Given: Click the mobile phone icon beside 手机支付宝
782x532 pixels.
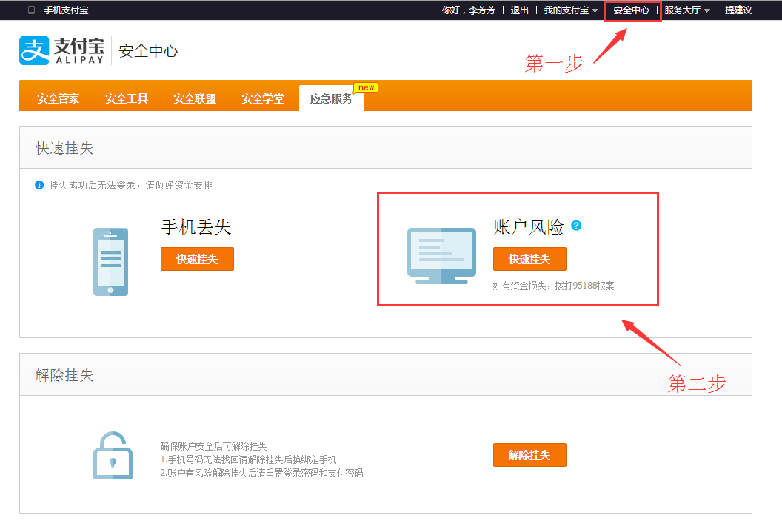Looking at the screenshot, I should [x=31, y=10].
